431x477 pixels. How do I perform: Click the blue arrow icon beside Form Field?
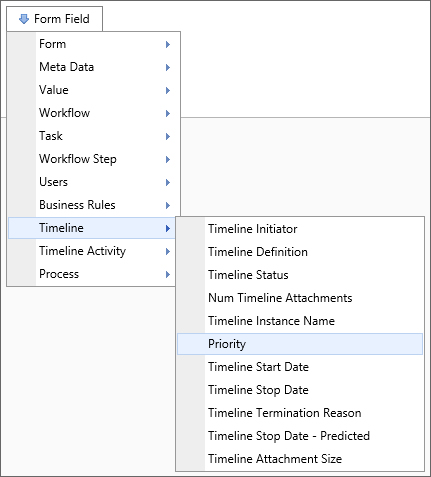(x=24, y=19)
